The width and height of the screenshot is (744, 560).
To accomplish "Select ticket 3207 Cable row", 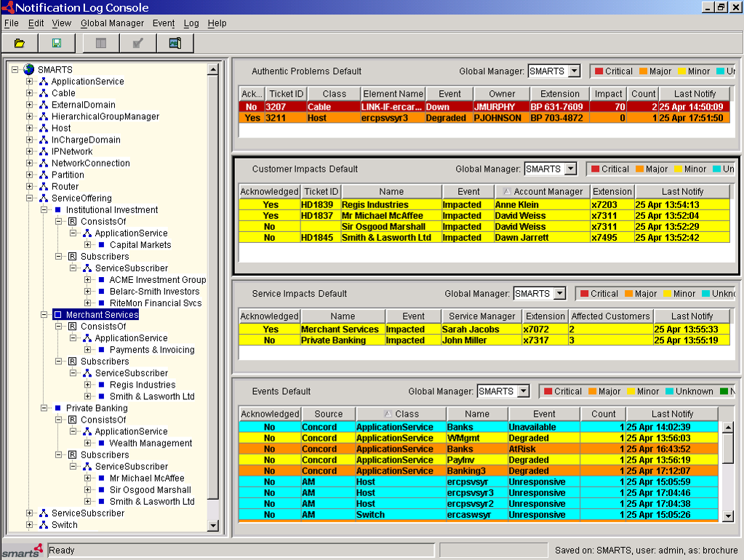I will (484, 107).
